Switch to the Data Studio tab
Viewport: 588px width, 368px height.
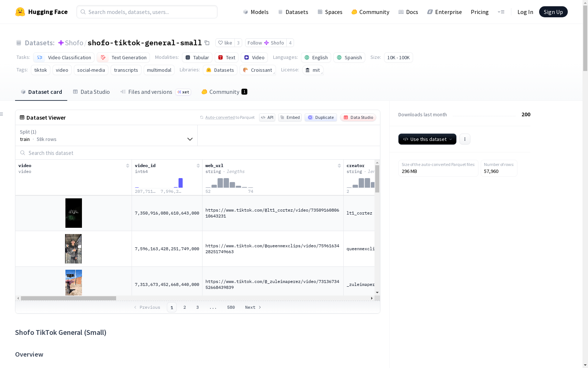92,92
